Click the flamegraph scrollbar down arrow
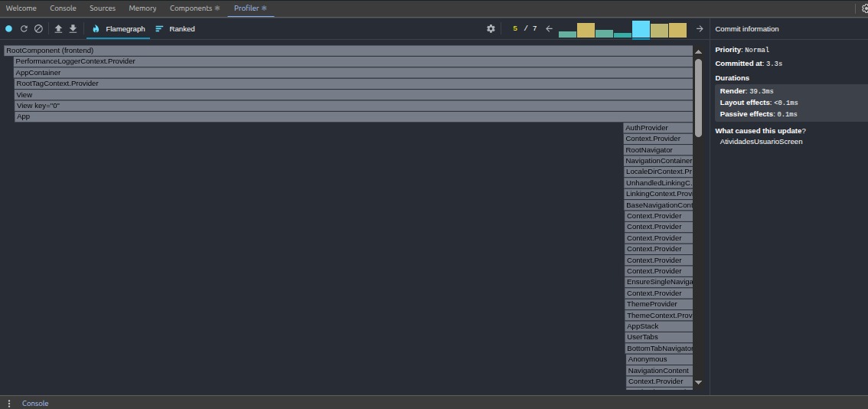The height and width of the screenshot is (409, 868). (x=698, y=382)
